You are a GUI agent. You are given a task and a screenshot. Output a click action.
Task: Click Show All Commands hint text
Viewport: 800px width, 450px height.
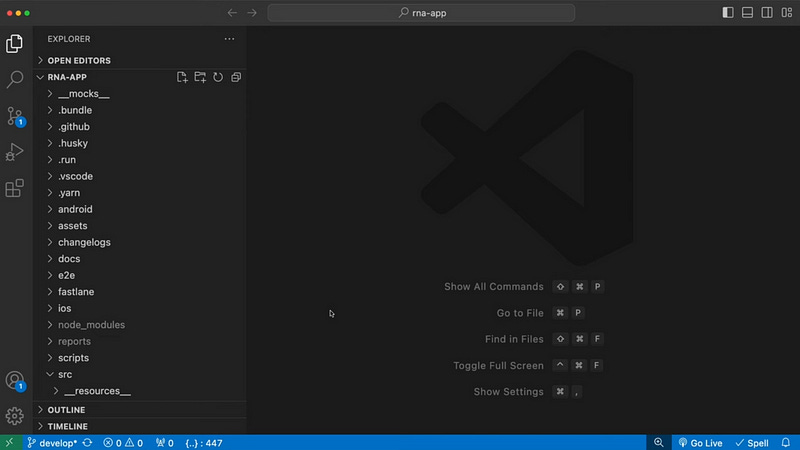(493, 287)
